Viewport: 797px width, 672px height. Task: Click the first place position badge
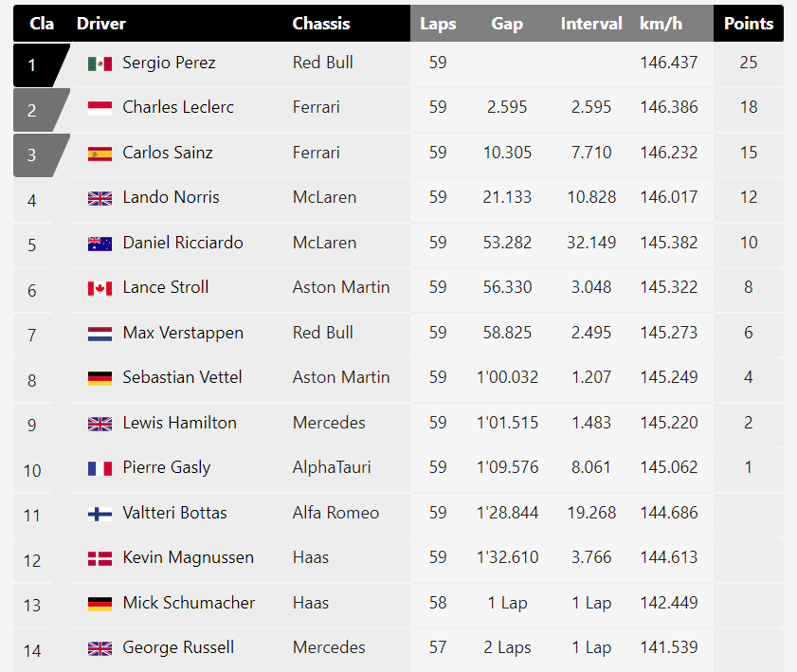35,65
